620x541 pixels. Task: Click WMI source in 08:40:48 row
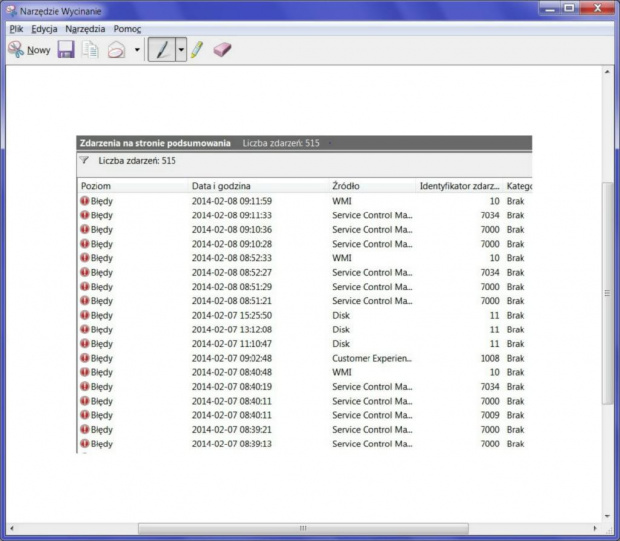coord(342,372)
